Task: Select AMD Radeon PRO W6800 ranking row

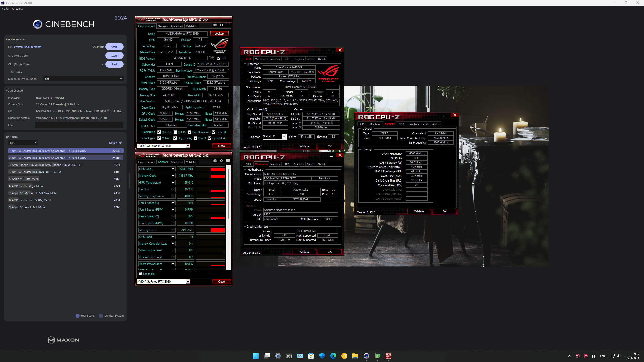Action: click(x=66, y=165)
